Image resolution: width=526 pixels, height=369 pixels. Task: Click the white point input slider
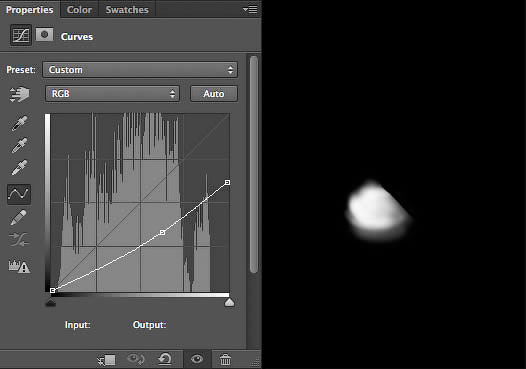pos(229,303)
